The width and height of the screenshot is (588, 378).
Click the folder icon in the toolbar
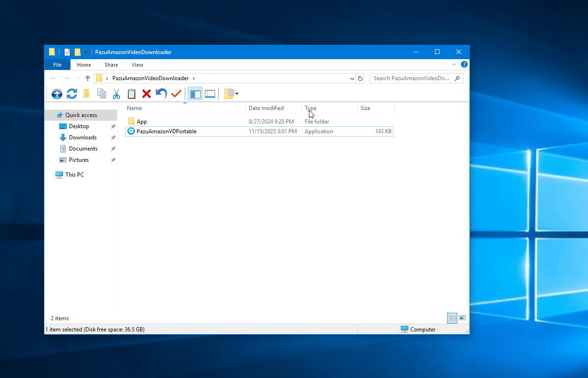coord(86,94)
